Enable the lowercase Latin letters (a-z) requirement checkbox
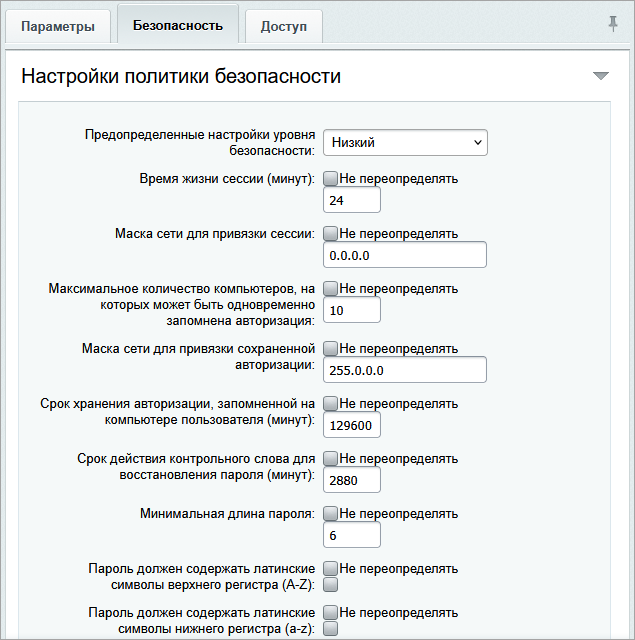Image resolution: width=635 pixels, height=640 pixels. pyautogui.click(x=330, y=629)
